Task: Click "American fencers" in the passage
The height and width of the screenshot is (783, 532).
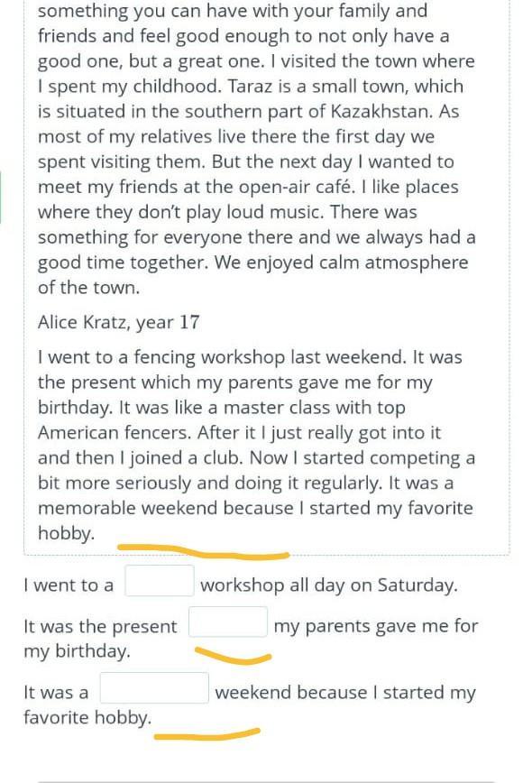Action: click(x=115, y=433)
